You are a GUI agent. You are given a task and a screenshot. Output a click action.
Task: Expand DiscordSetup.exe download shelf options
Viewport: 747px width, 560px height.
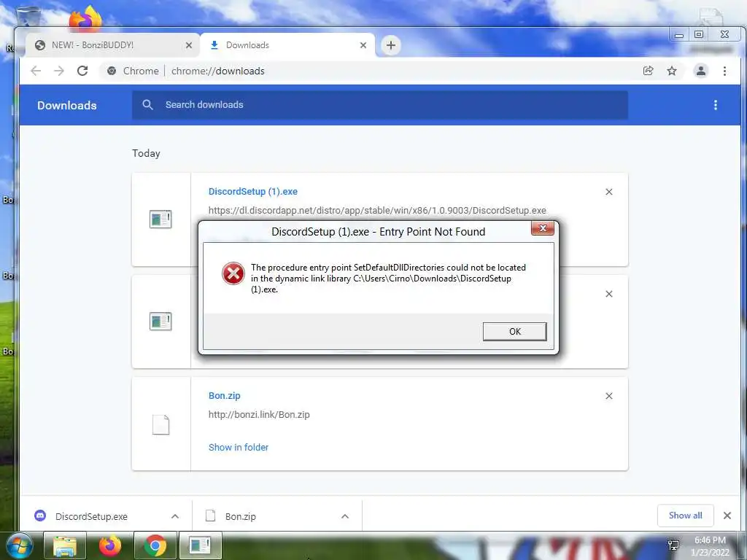tap(175, 516)
